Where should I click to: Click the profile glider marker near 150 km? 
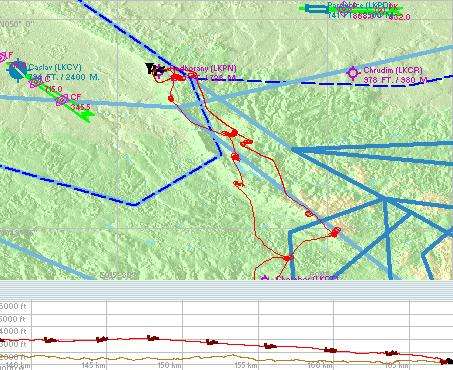pyautogui.click(x=153, y=338)
